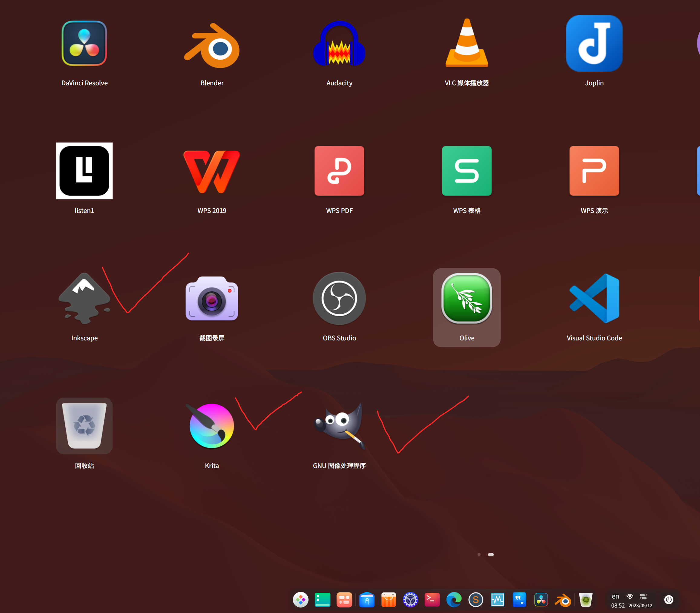Switch input method via the 'en' indicator
700x613 pixels.
tap(615, 597)
